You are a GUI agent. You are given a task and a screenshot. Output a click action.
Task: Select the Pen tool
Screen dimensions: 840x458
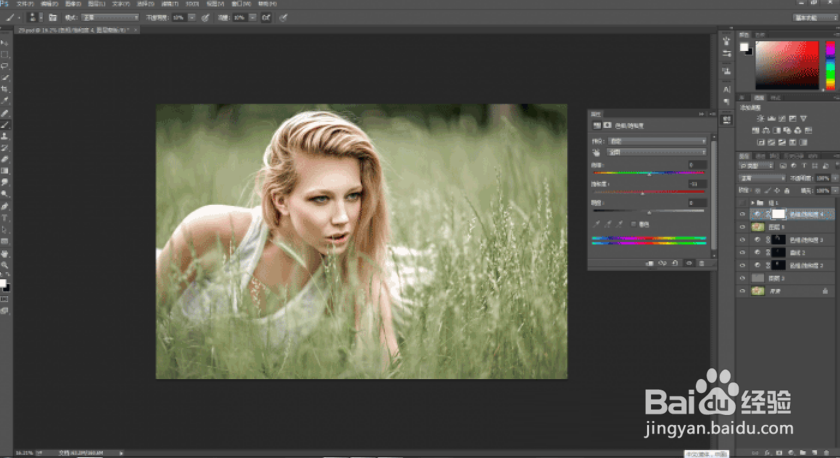click(4, 206)
